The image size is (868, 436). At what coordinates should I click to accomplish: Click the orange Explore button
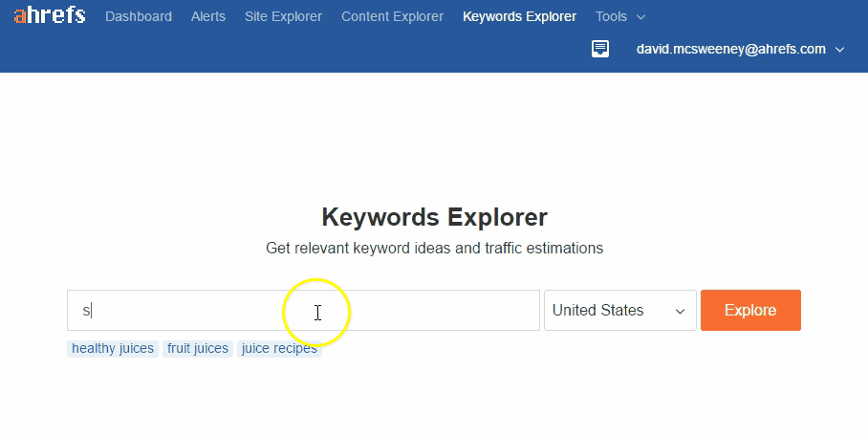750,310
